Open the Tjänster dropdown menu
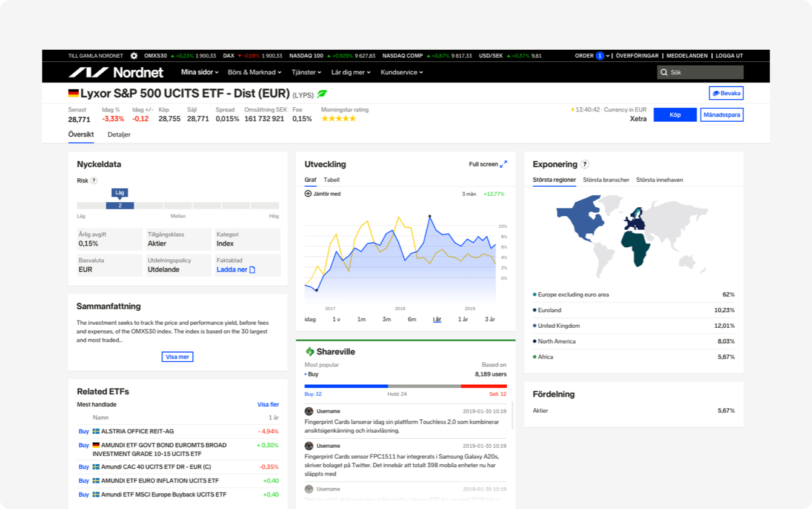The image size is (812, 509). coord(307,72)
